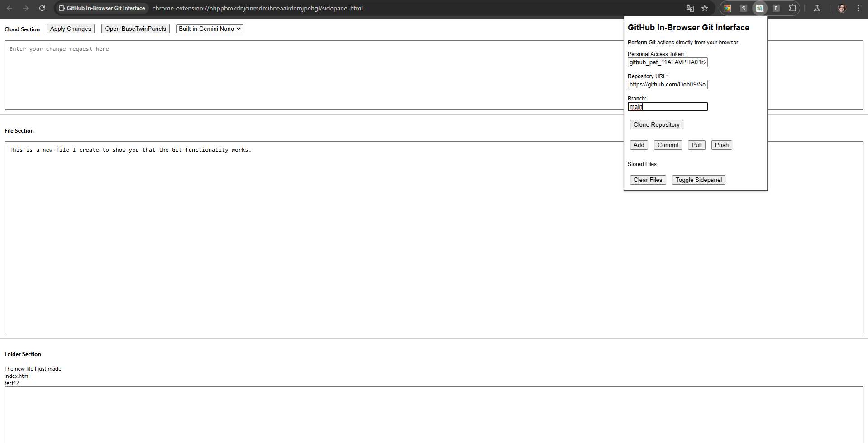Click the File Section heading
868x443 pixels.
pos(19,131)
